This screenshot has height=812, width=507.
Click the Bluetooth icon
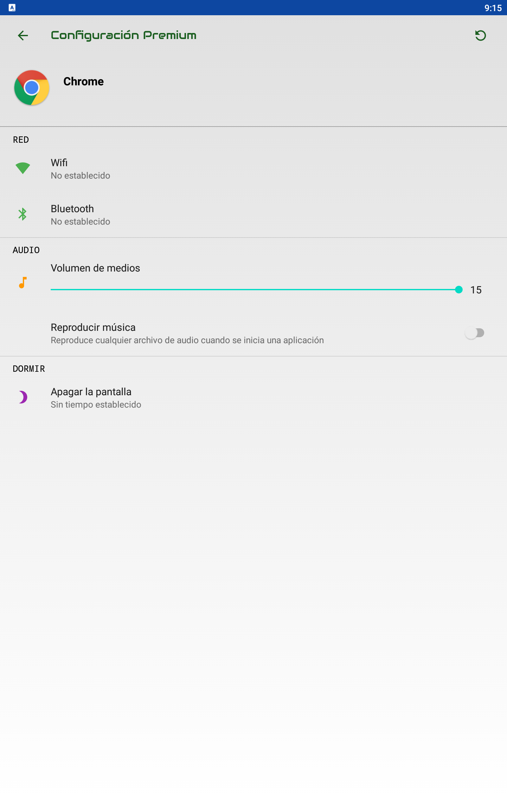[x=22, y=214]
